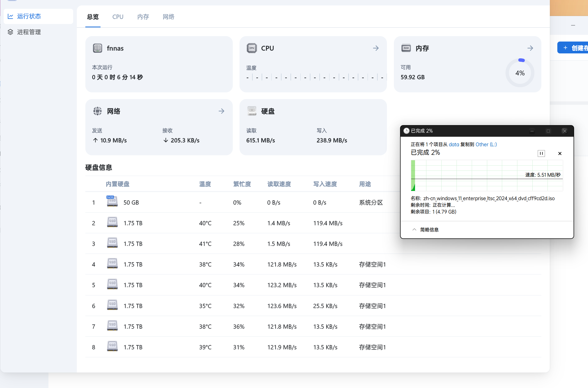Open CPU details with arrow
The width and height of the screenshot is (588, 388).
[x=376, y=48]
